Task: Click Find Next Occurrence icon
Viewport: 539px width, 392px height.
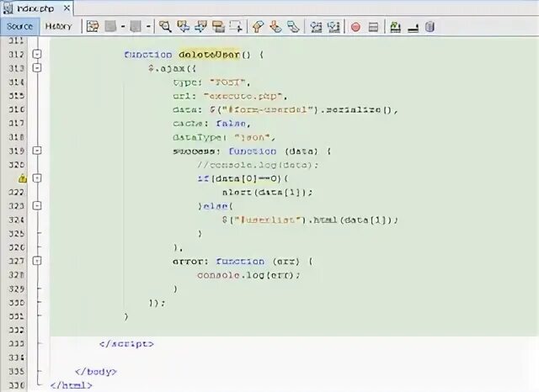Action: coord(200,26)
